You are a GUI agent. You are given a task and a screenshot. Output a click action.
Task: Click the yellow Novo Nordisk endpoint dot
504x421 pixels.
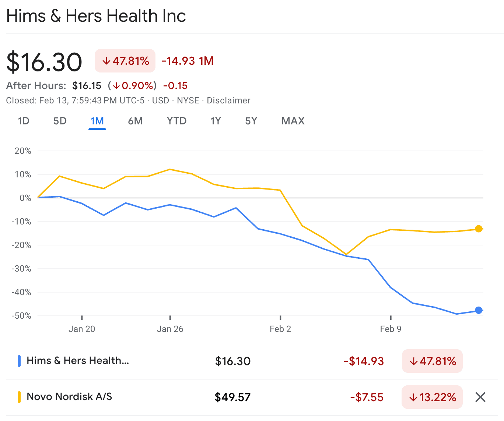point(479,229)
